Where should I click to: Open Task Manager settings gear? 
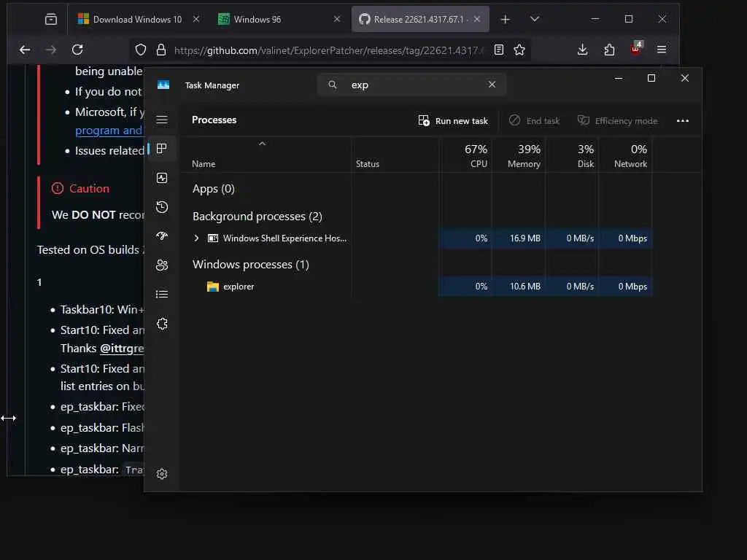(162, 474)
